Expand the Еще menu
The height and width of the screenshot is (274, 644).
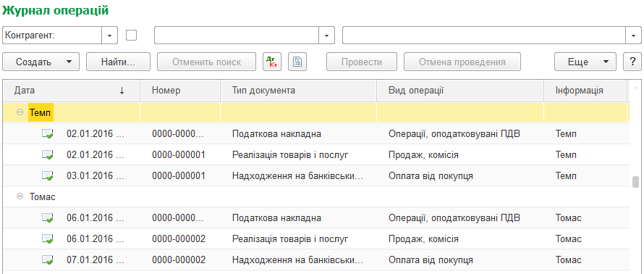pyautogui.click(x=585, y=62)
